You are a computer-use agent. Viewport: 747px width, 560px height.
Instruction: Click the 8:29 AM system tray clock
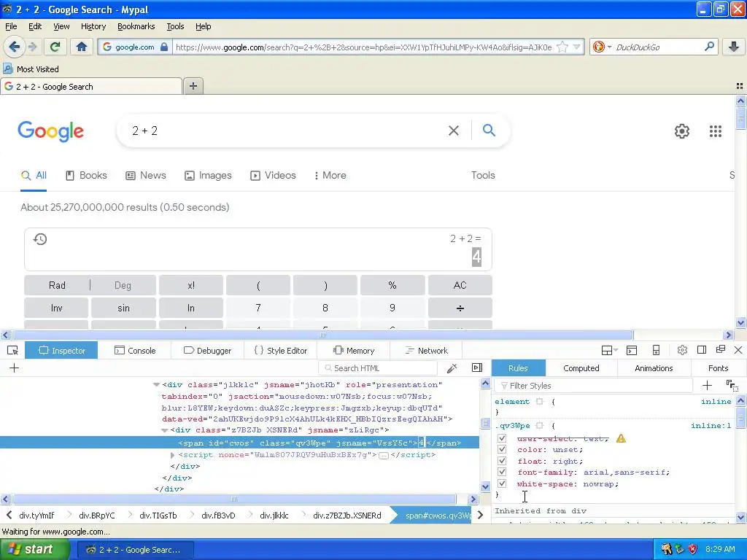[x=720, y=549]
